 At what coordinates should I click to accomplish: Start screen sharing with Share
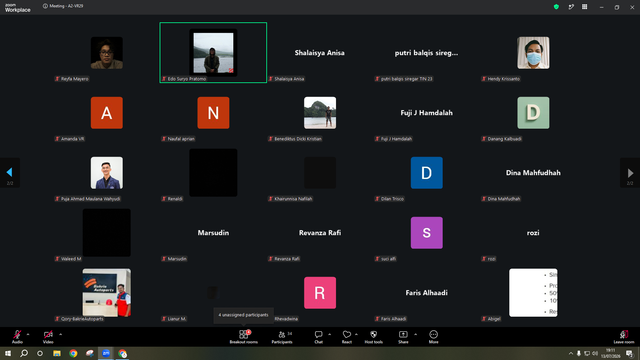point(403,337)
